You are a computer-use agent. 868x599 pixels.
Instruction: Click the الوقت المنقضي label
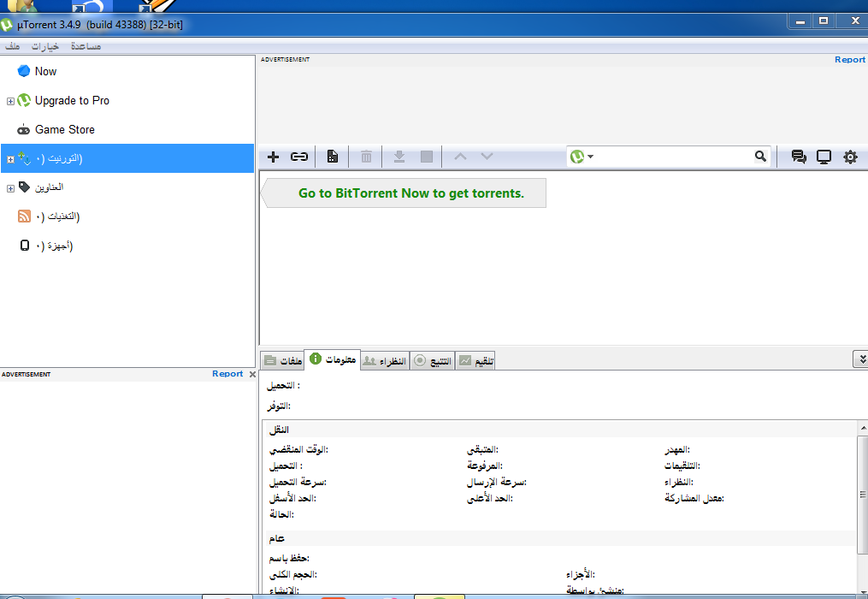tap(299, 449)
